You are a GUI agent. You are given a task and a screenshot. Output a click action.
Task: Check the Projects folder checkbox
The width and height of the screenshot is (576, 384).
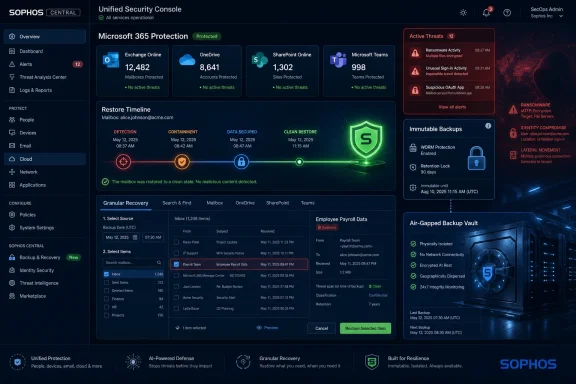(106, 315)
